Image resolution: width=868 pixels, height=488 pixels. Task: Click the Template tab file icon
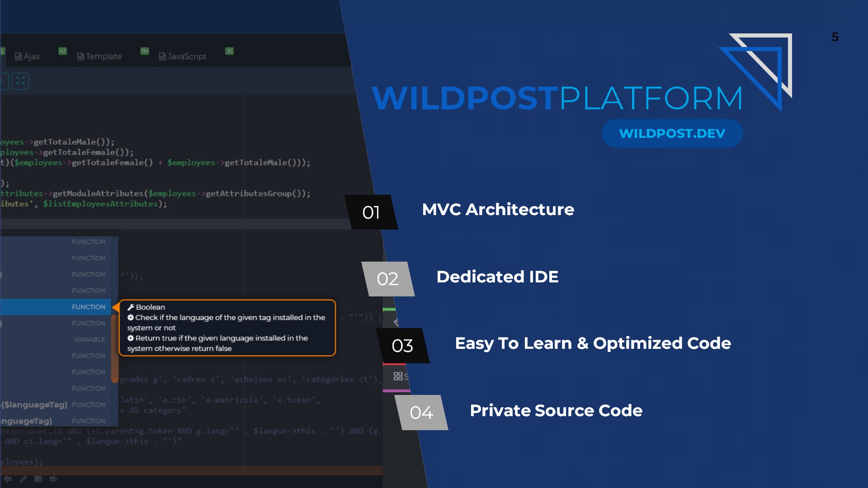pyautogui.click(x=80, y=56)
